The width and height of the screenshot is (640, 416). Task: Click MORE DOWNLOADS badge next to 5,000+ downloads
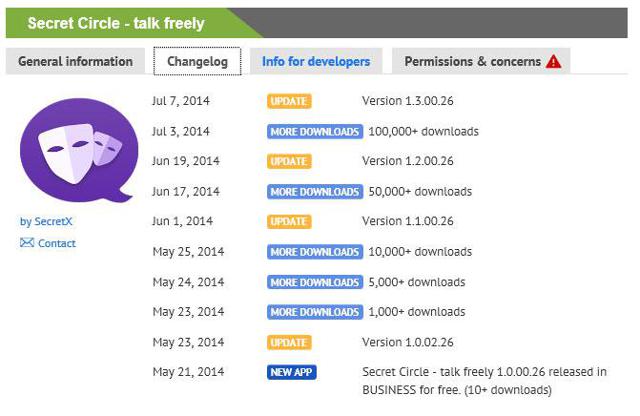tap(315, 282)
